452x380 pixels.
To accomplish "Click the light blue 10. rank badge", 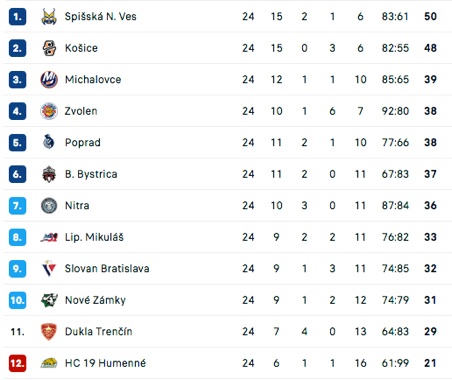I will click(17, 300).
